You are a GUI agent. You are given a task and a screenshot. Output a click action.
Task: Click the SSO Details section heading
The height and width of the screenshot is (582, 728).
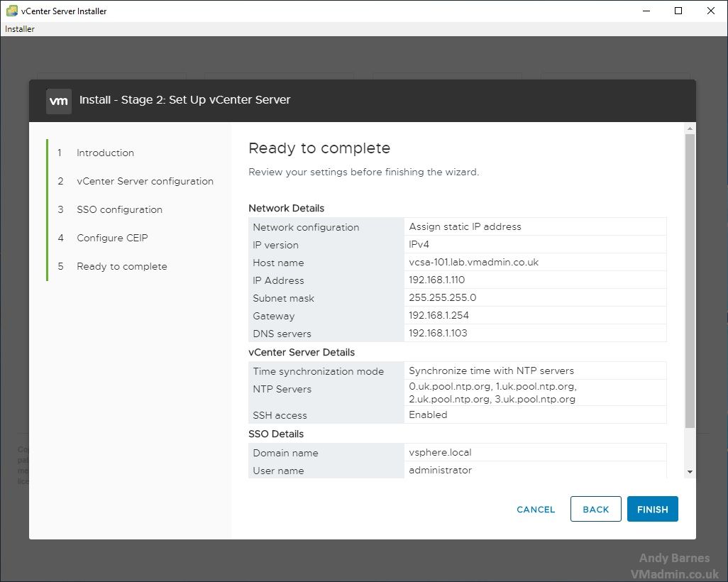pos(276,434)
